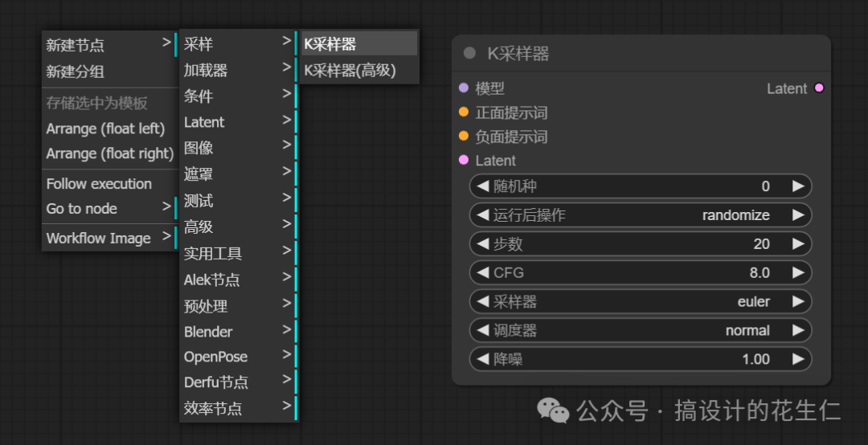Screen dimensions: 868x445
Task: Add the K采样器(高级) node
Action: [359, 71]
